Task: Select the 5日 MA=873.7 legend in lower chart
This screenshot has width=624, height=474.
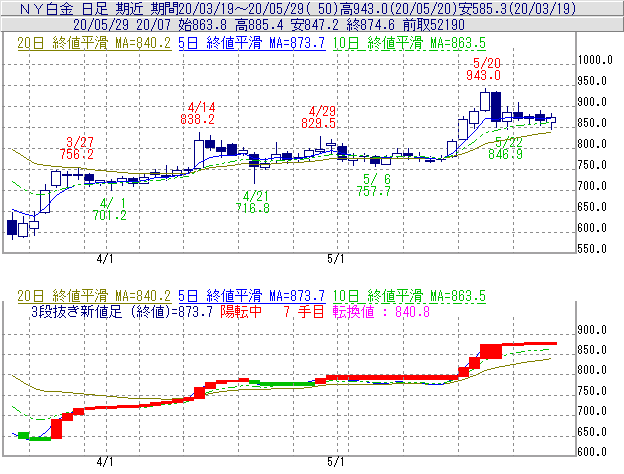Action: 252,296
